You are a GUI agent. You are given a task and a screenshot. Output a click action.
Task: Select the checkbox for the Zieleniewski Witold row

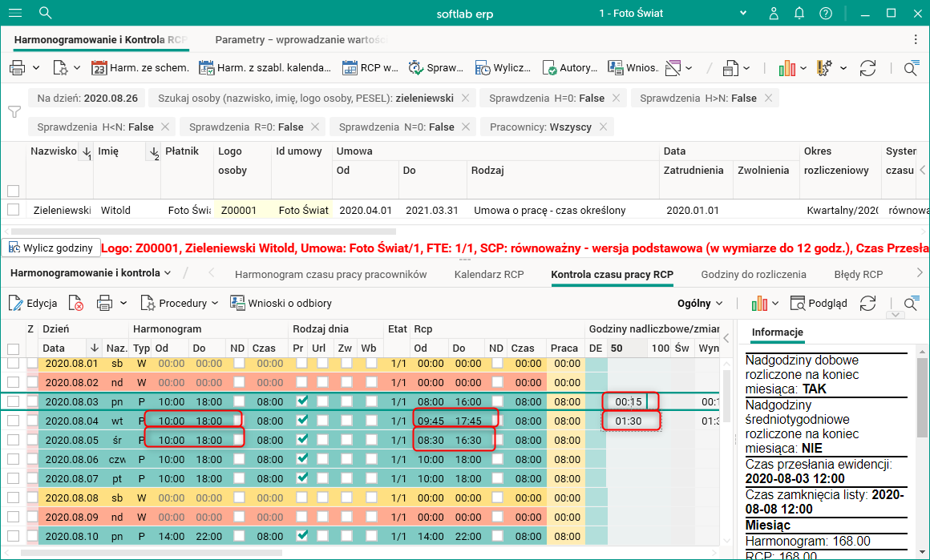(13, 210)
